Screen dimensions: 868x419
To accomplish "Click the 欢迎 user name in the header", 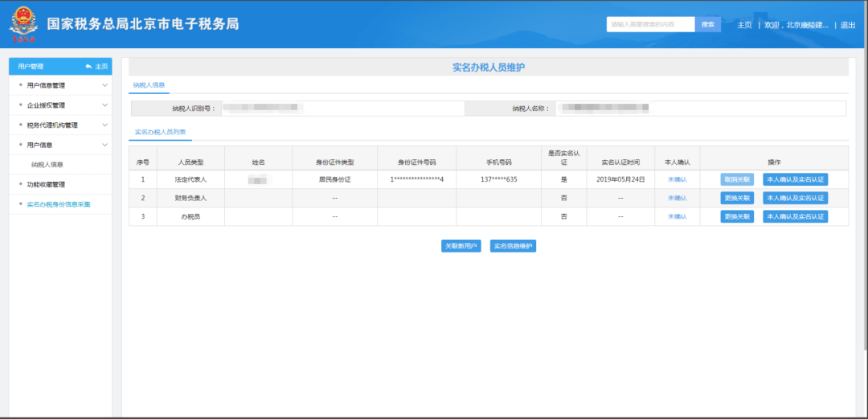I will 796,25.
